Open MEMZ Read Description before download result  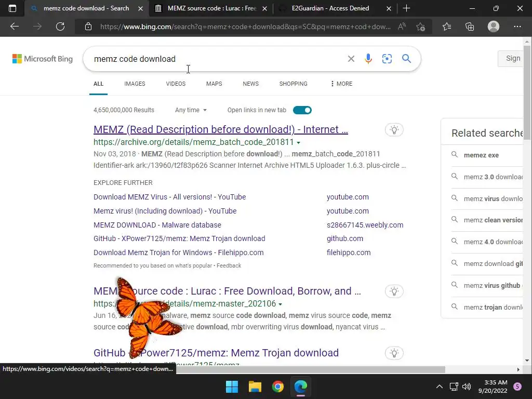coord(221,129)
